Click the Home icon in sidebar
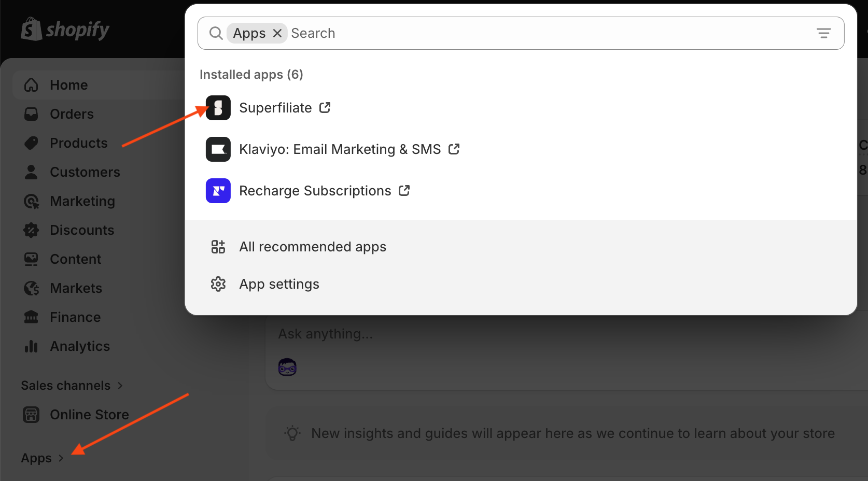Screen dimensions: 868x481 pos(31,85)
